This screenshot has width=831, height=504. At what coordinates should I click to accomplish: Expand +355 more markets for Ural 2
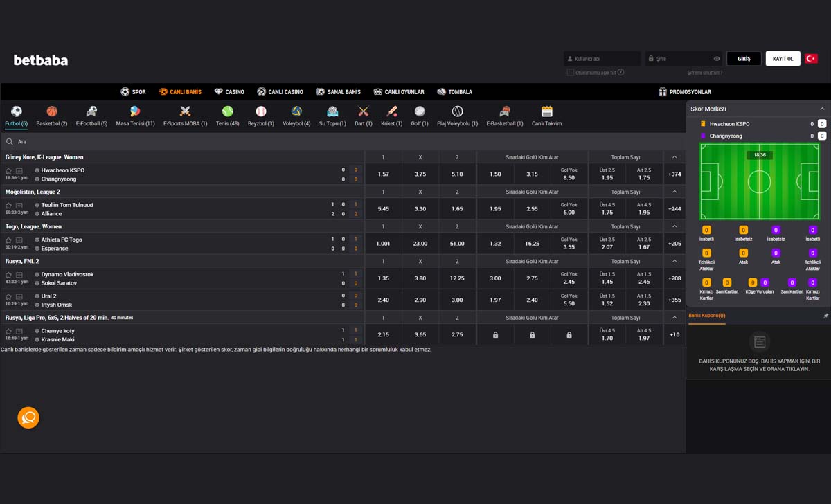coord(674,300)
